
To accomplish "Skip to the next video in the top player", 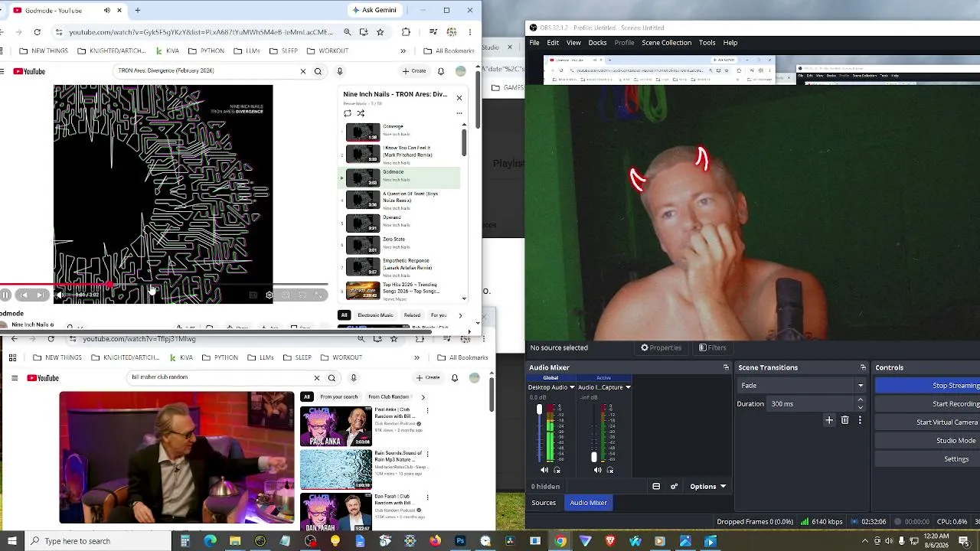I will click(40, 295).
